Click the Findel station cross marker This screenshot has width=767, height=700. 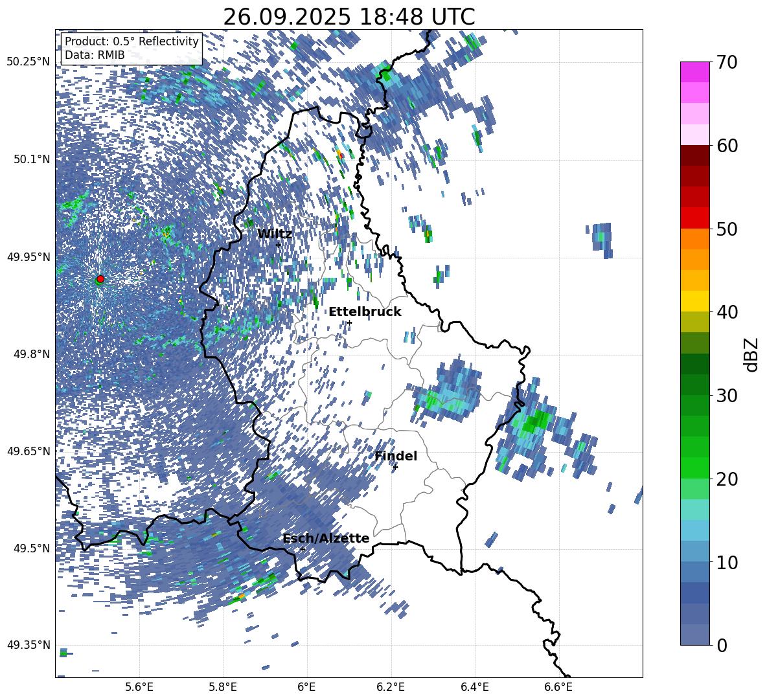click(395, 468)
